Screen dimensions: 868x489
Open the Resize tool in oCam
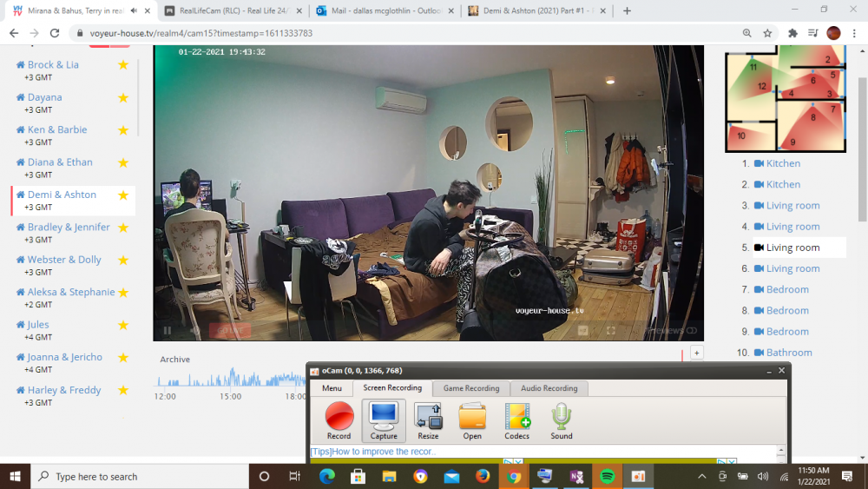click(428, 417)
